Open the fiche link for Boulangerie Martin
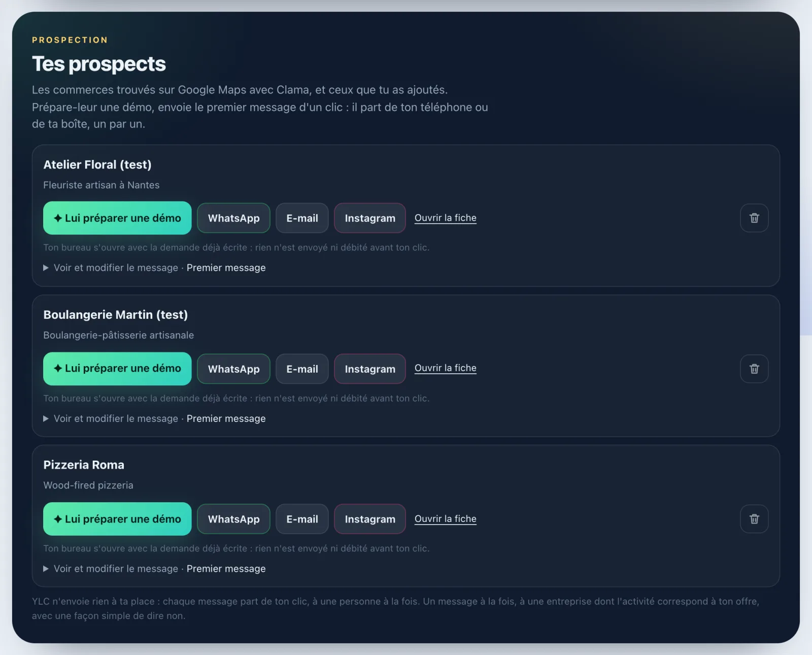The width and height of the screenshot is (812, 655). (x=446, y=368)
